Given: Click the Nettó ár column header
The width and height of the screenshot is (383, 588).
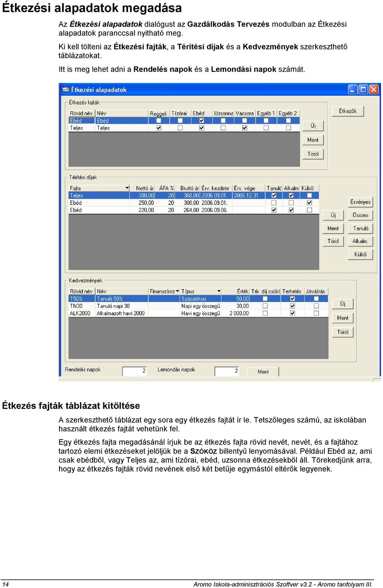Looking at the screenshot, I should (142, 188).
